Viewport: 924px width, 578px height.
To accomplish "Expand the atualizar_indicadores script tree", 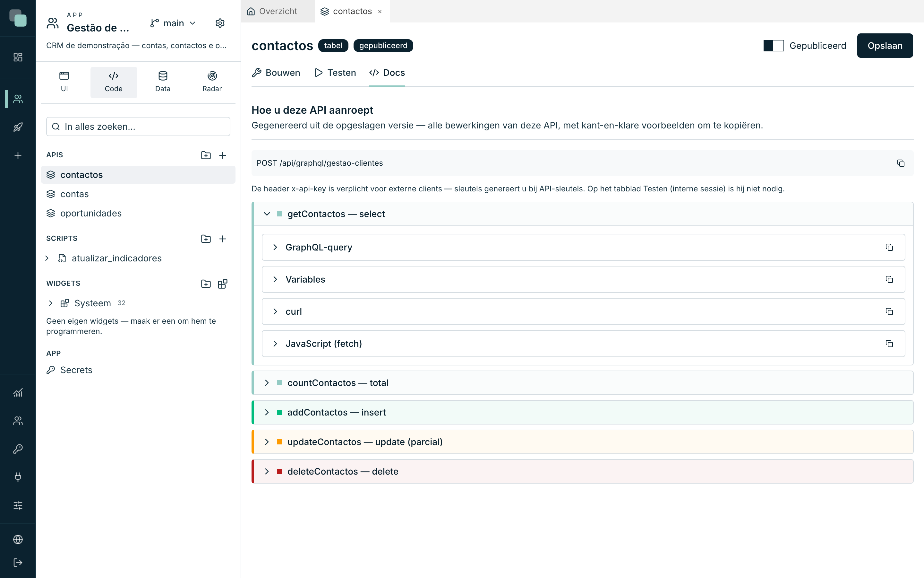I will tap(47, 258).
